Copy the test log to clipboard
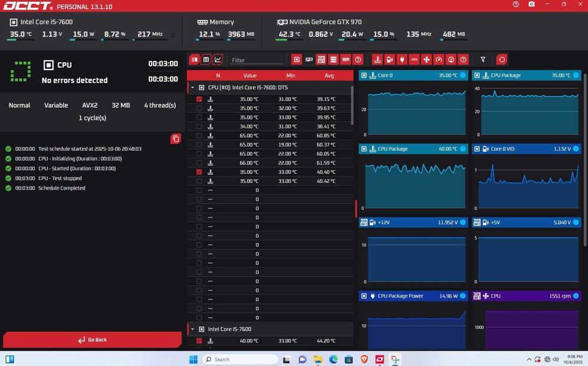 [175, 139]
